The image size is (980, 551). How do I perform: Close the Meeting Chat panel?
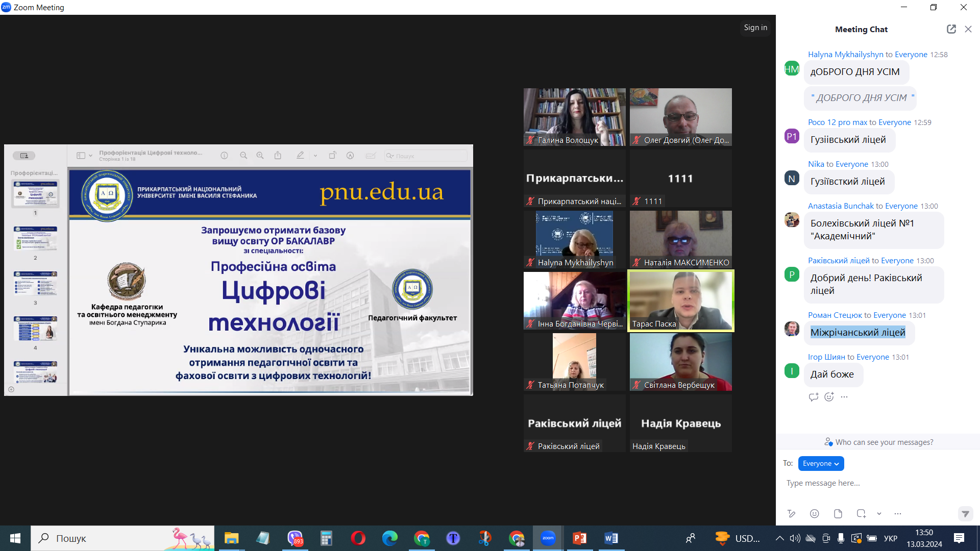(x=968, y=29)
